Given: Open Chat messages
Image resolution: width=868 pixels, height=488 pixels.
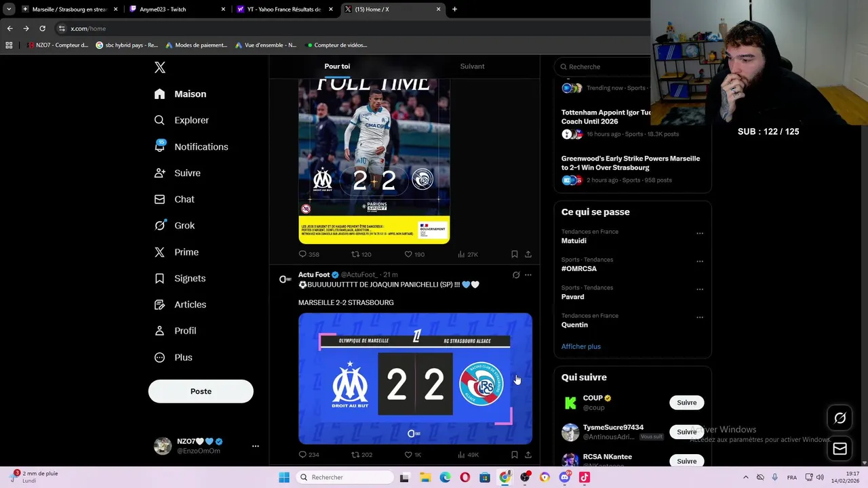Looking at the screenshot, I should (x=174, y=199).
